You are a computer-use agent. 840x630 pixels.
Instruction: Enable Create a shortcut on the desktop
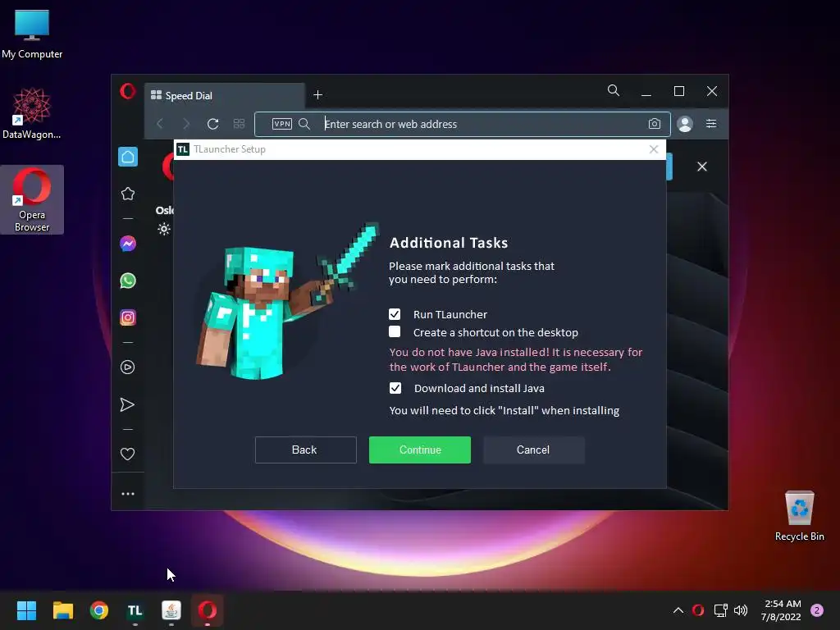point(395,331)
